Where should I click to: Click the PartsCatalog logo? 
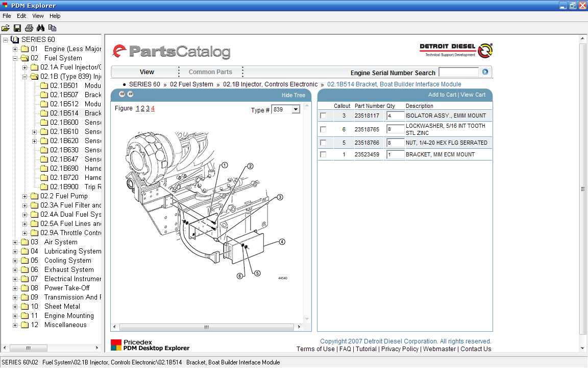point(171,52)
